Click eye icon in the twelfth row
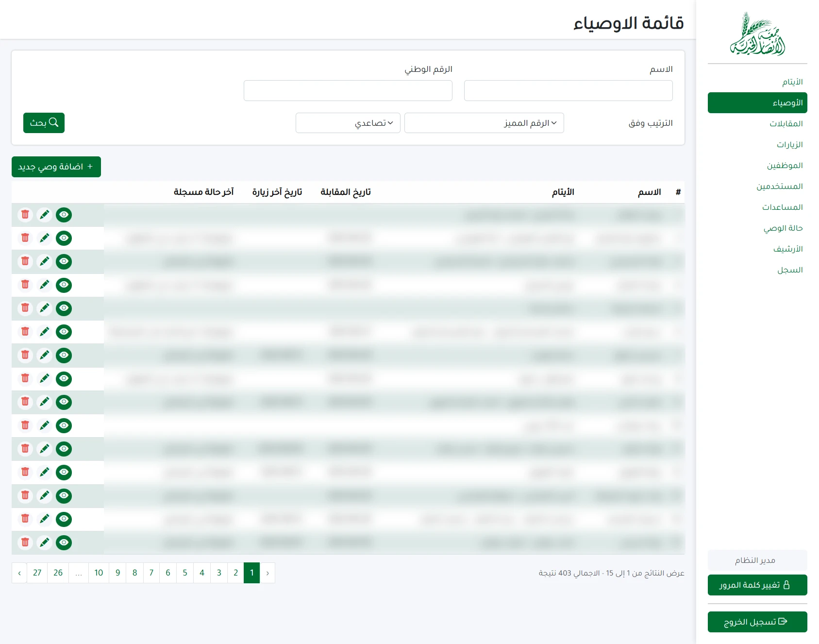Image resolution: width=819 pixels, height=644 pixels. 64,472
